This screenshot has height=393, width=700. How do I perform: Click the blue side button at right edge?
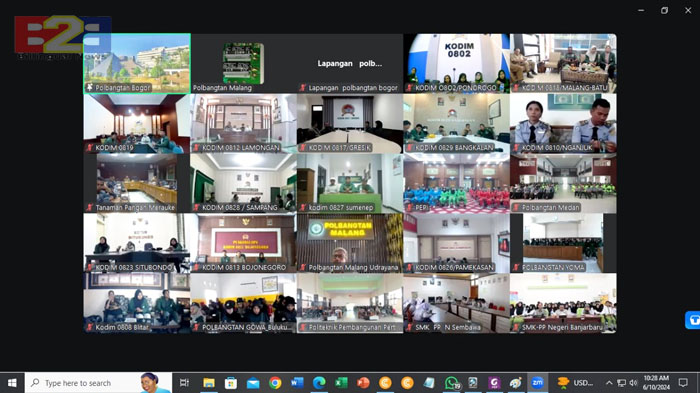693,320
